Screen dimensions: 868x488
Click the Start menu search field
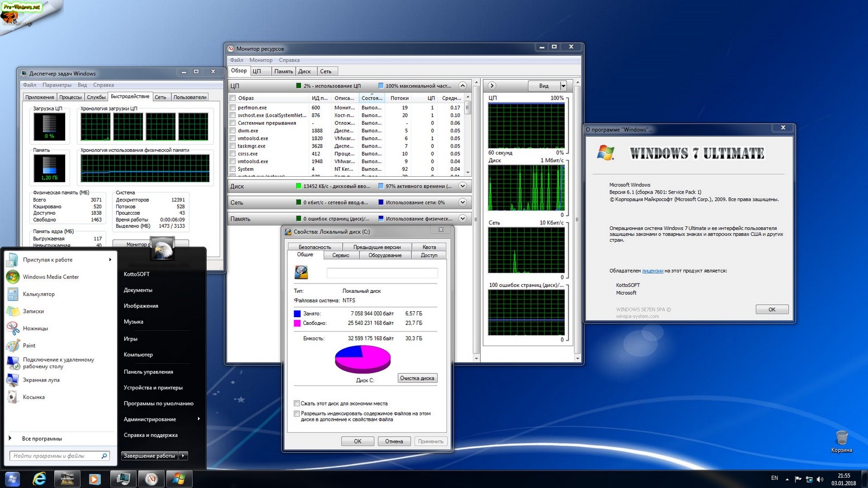[x=55, y=456]
